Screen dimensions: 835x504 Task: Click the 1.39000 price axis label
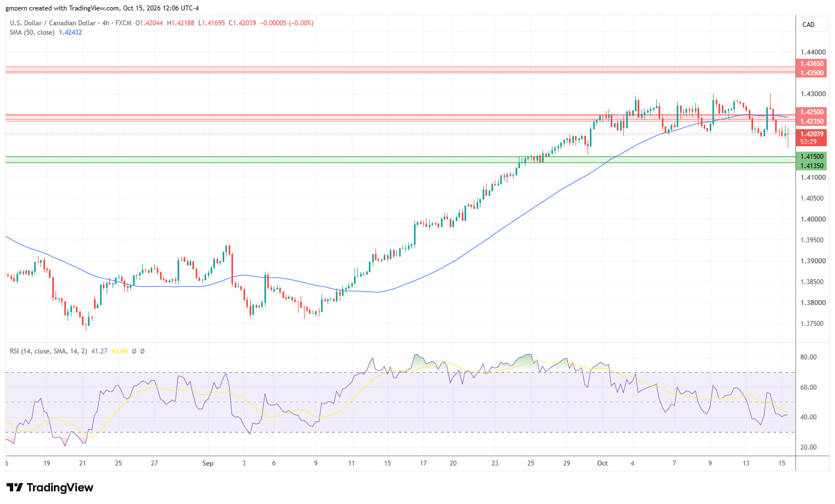point(813,261)
